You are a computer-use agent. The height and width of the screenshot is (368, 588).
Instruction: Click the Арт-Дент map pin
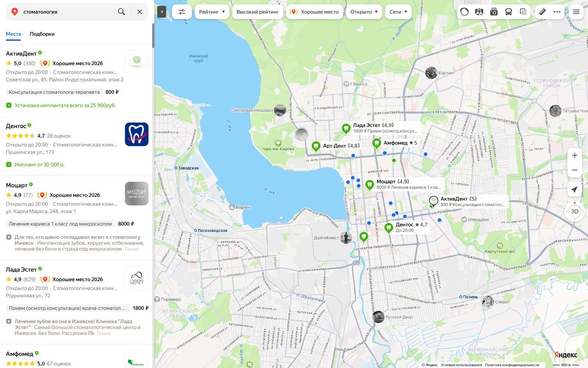tap(316, 146)
